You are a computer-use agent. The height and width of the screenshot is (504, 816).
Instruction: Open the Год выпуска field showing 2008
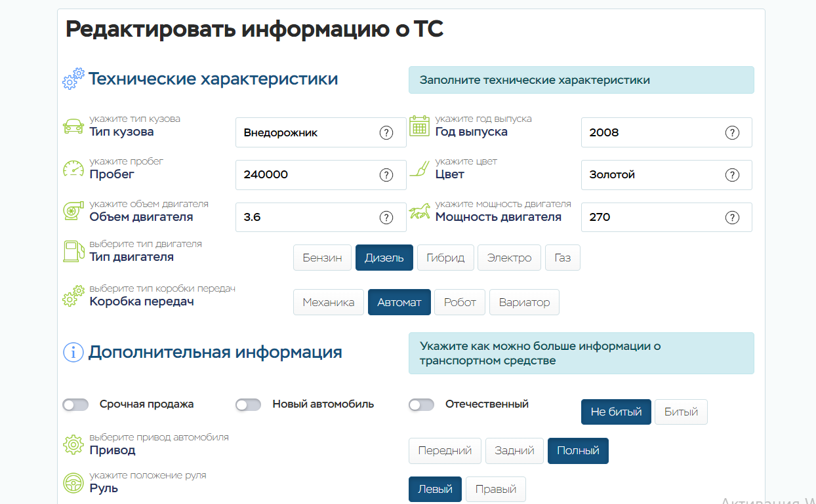pyautogui.click(x=653, y=133)
